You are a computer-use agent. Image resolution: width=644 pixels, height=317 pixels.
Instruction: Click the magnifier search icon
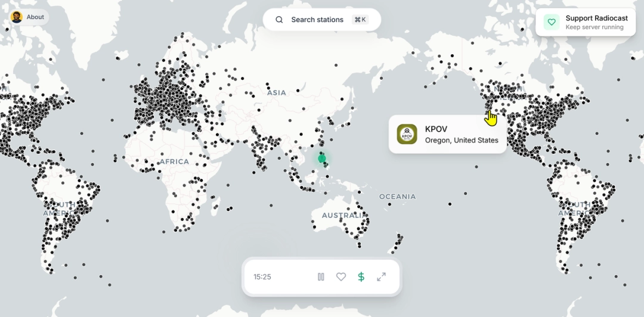279,20
